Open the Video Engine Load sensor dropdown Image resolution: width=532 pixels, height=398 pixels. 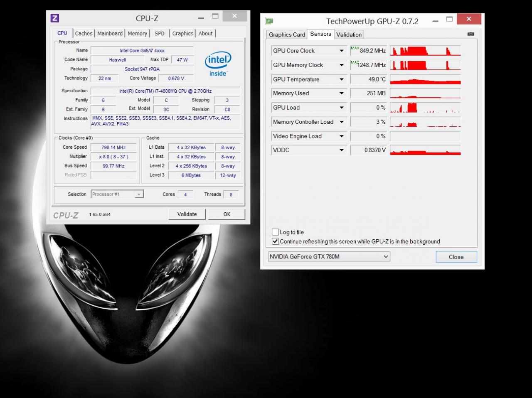342,136
